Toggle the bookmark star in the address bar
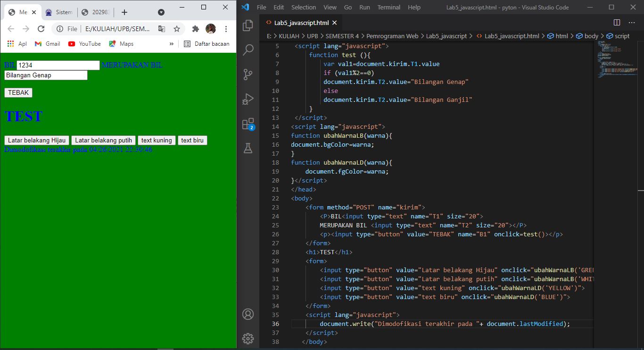 [177, 29]
